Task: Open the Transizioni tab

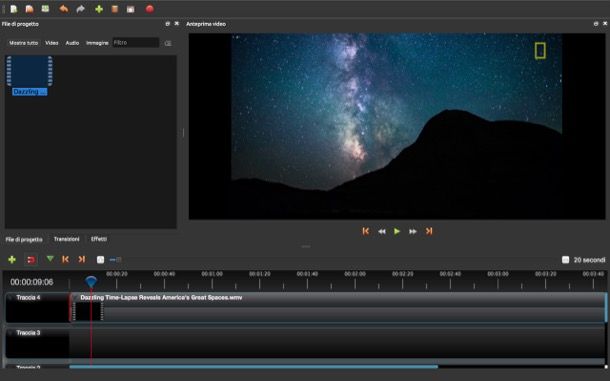Action: [67, 239]
